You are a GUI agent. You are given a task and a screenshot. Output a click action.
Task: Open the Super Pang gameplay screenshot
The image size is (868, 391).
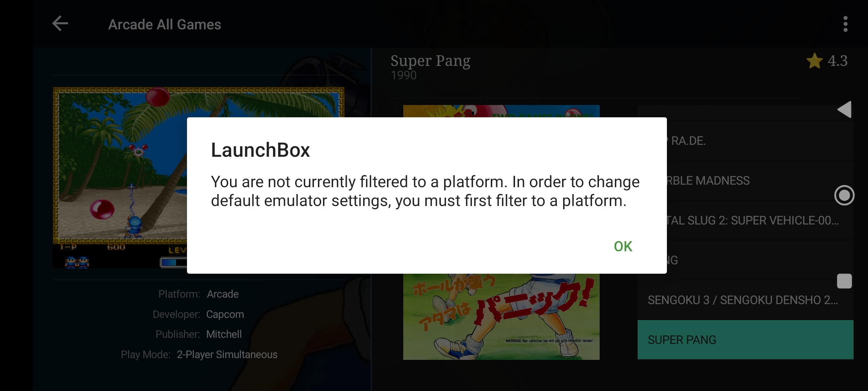120,177
